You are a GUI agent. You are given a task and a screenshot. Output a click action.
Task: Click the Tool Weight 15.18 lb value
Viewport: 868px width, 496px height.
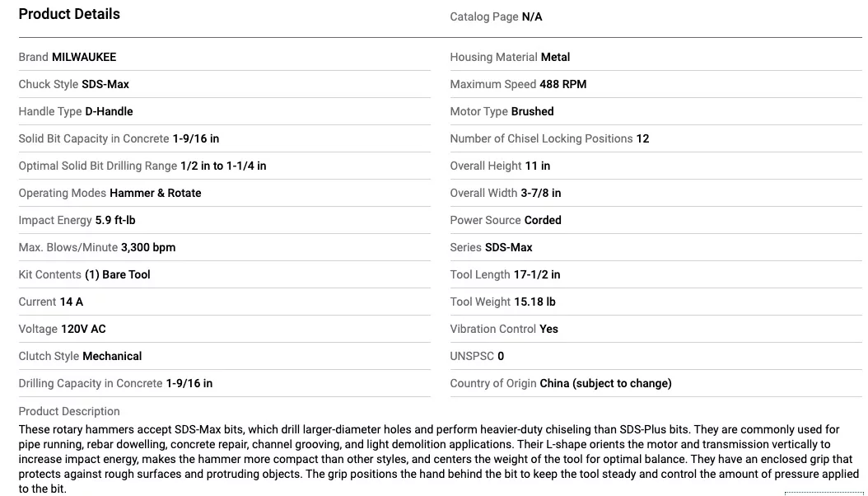(x=534, y=302)
